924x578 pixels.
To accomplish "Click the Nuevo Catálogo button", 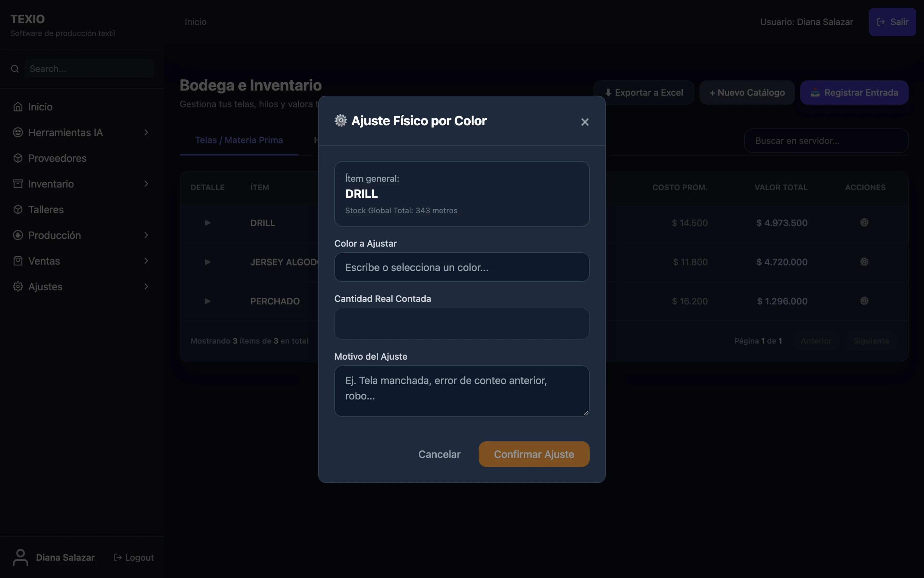I will pyautogui.click(x=747, y=92).
